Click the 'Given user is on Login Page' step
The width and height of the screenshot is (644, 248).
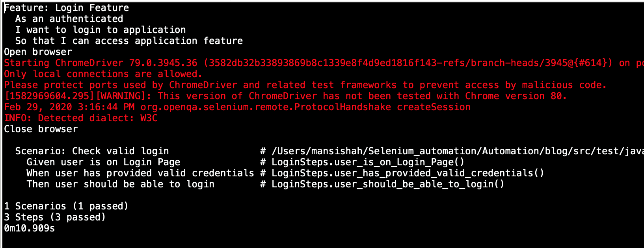pyautogui.click(x=103, y=162)
